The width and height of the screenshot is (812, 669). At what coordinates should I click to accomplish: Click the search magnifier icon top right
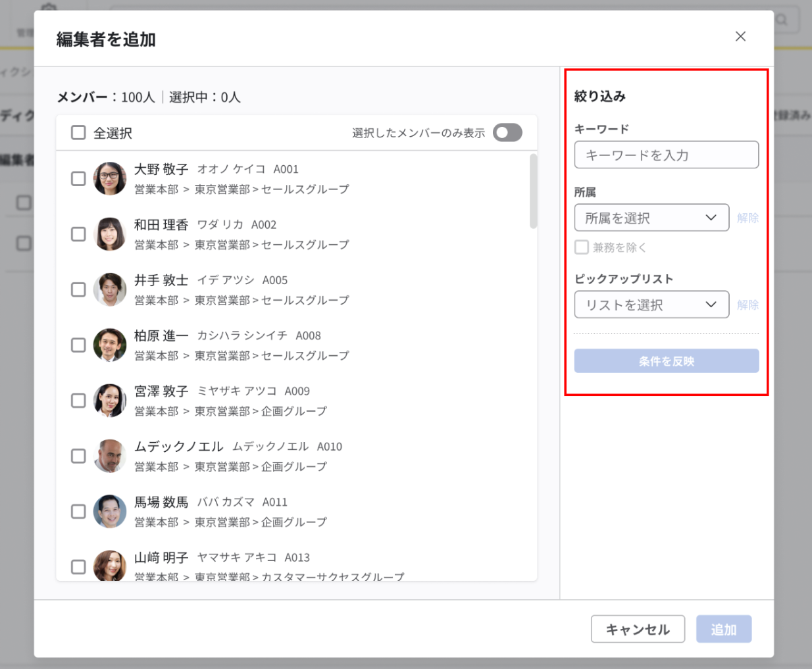(x=782, y=20)
